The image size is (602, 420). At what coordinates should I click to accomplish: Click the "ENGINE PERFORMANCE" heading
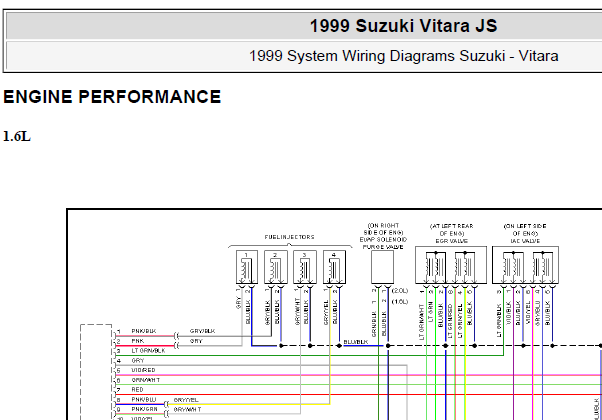click(112, 97)
